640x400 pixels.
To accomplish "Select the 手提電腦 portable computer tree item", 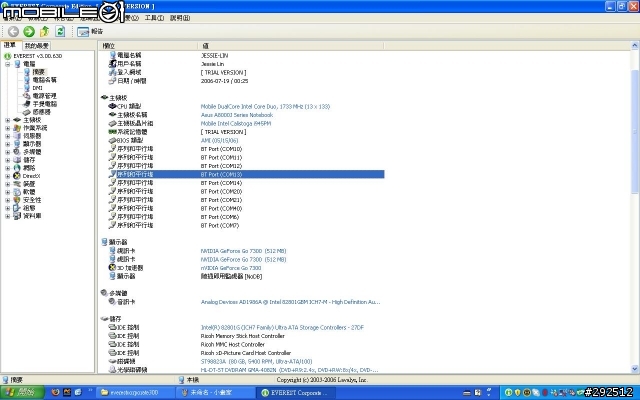I will tap(44, 104).
